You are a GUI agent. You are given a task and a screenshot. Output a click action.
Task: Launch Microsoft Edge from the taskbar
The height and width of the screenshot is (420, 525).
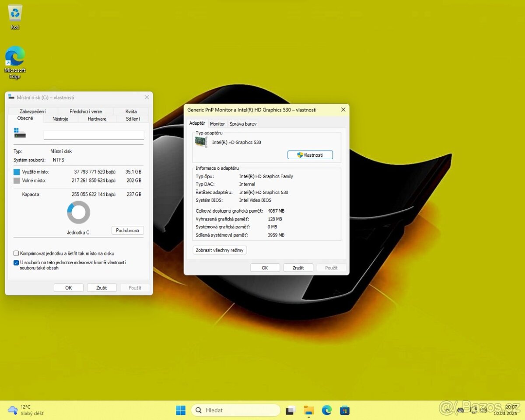[x=327, y=410]
